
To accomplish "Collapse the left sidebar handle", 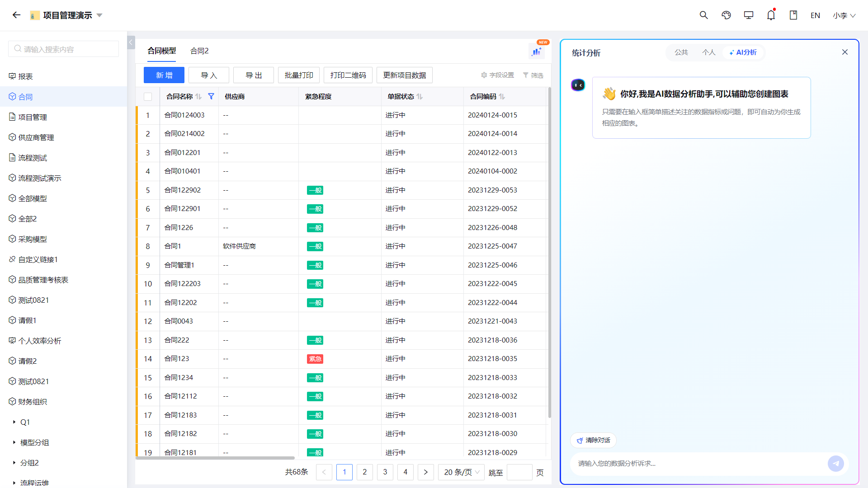I will click(x=131, y=42).
